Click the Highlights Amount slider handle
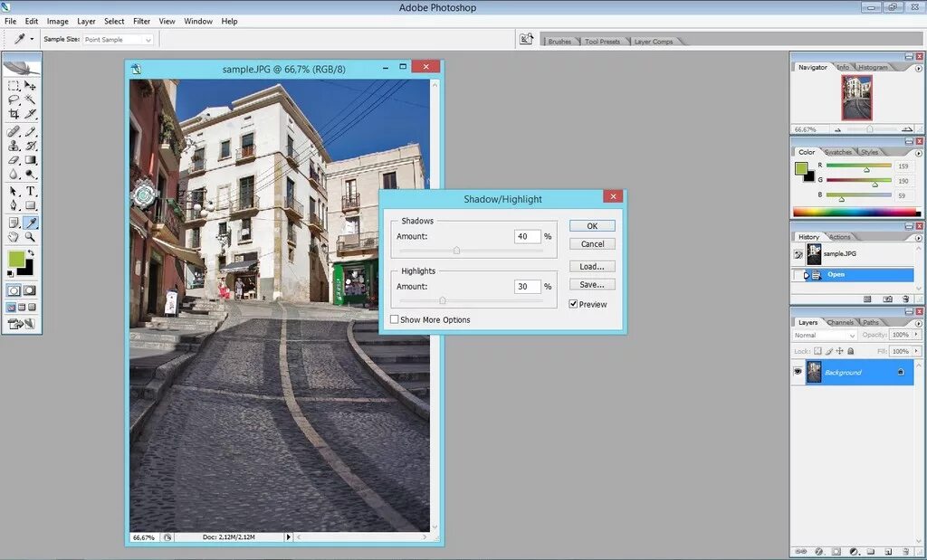 pos(442,300)
